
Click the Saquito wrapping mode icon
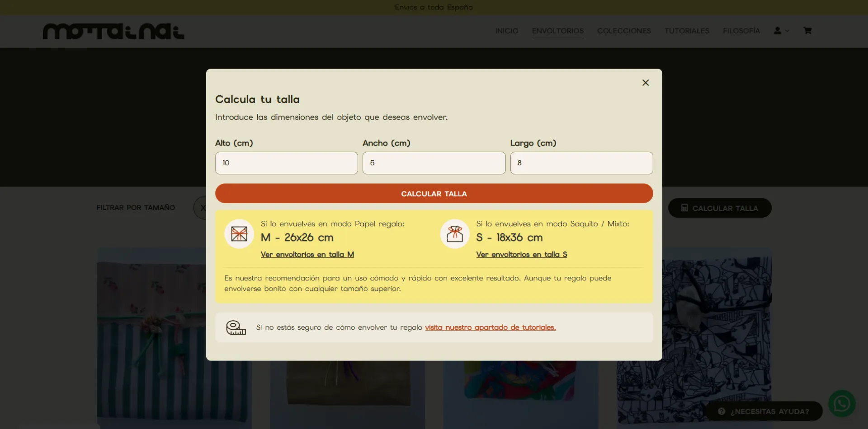[x=455, y=234]
